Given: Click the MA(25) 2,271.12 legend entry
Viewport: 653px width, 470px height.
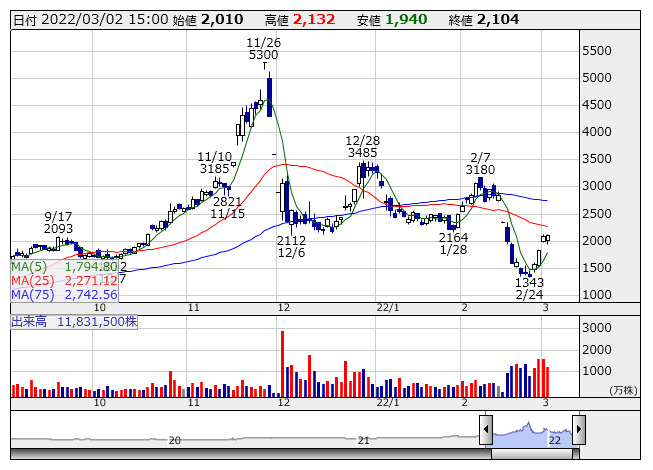Looking at the screenshot, I should point(65,281).
